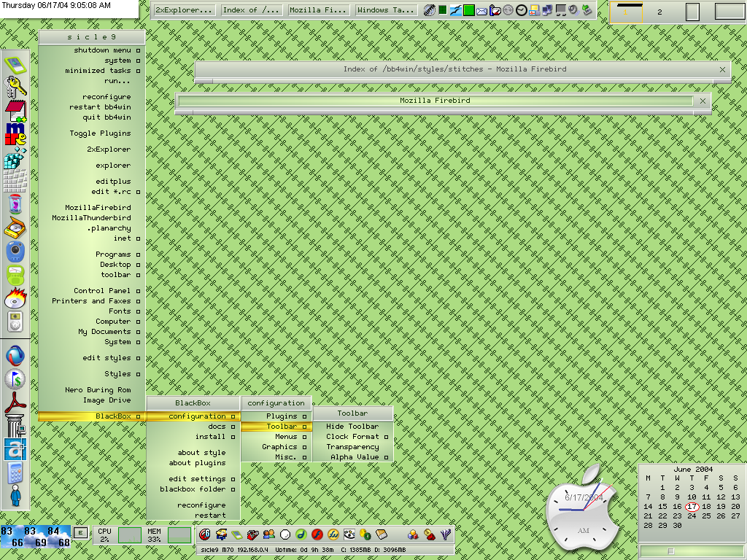This screenshot has height=560, width=747.
Task: Open the speaker volume tray icon
Action: click(573, 10)
